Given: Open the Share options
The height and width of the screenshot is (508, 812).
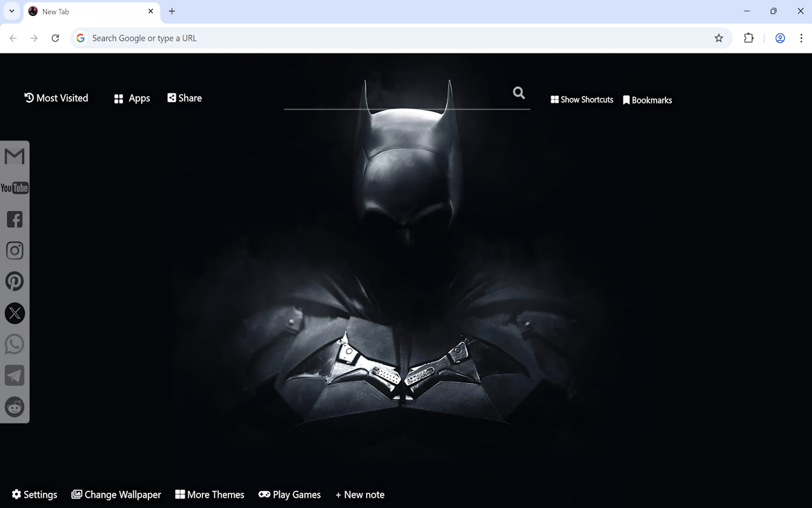Looking at the screenshot, I should point(184,98).
